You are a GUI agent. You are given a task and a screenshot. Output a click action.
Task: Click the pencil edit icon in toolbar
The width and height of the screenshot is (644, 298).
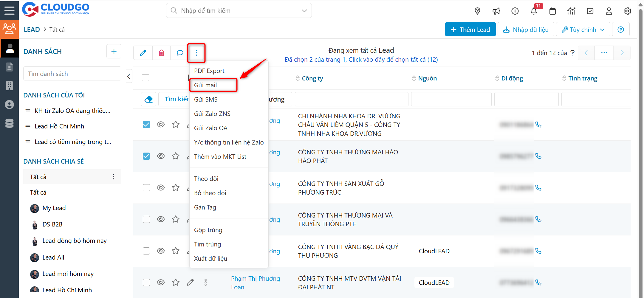click(x=143, y=53)
